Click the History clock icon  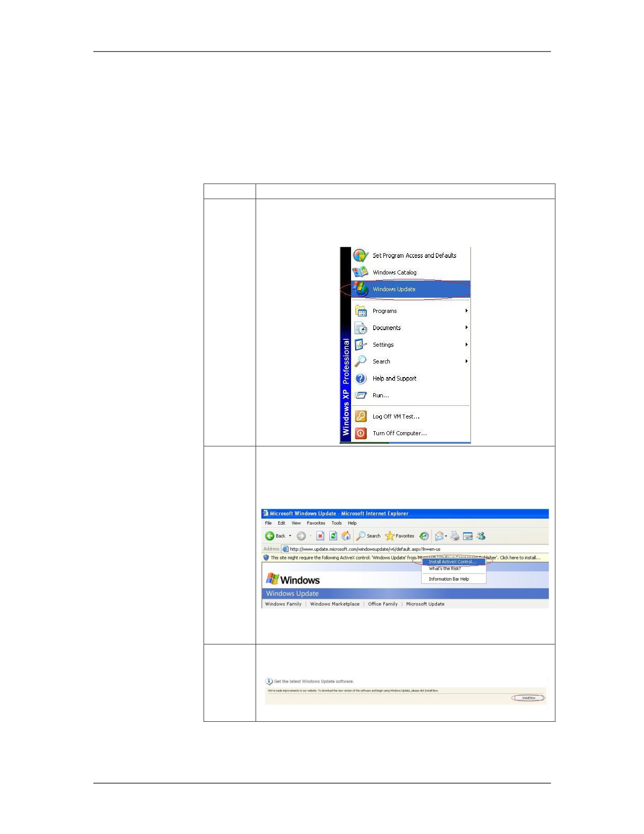pos(424,536)
